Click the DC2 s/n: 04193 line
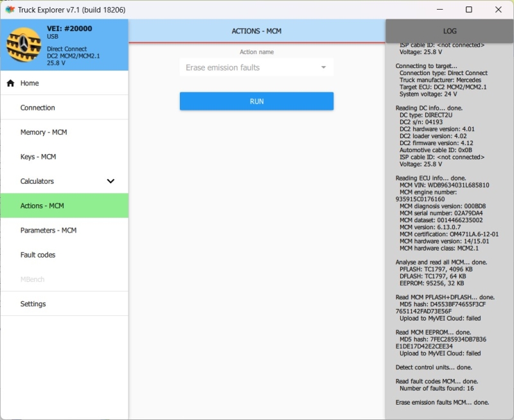The height and width of the screenshot is (420, 514). 421,122
